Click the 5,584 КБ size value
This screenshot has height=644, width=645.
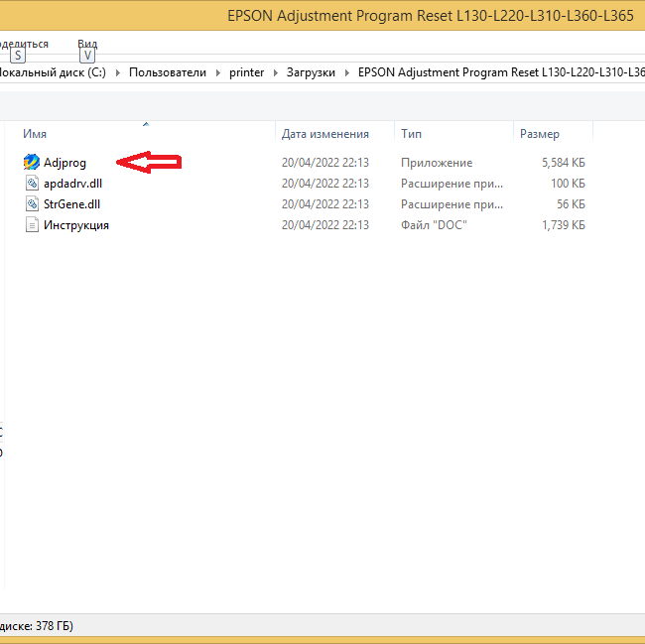tap(564, 163)
